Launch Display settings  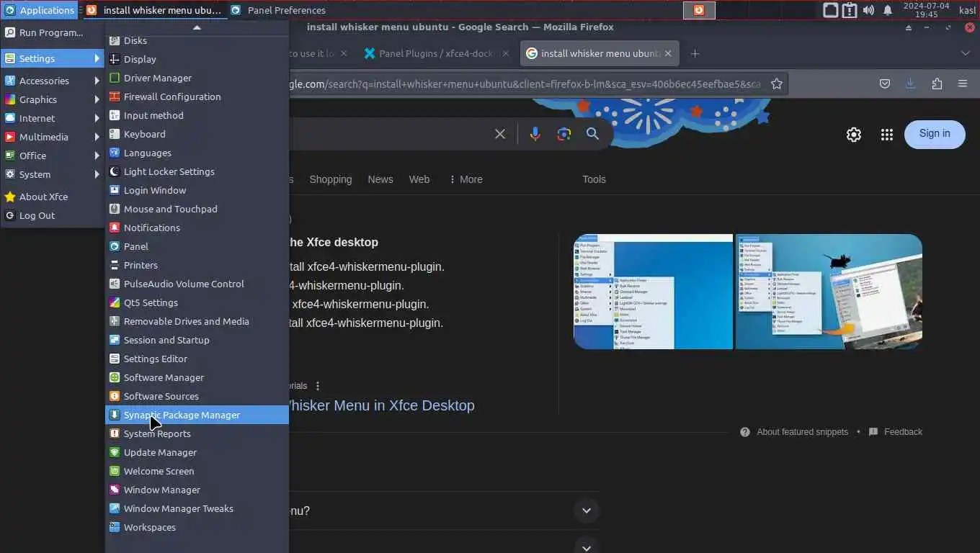197,59
